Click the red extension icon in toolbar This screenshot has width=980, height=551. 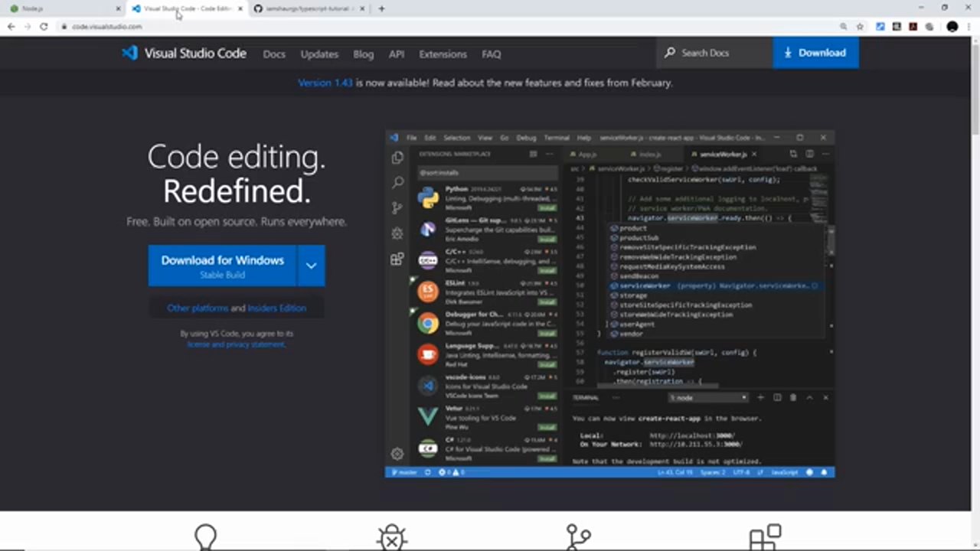[913, 26]
